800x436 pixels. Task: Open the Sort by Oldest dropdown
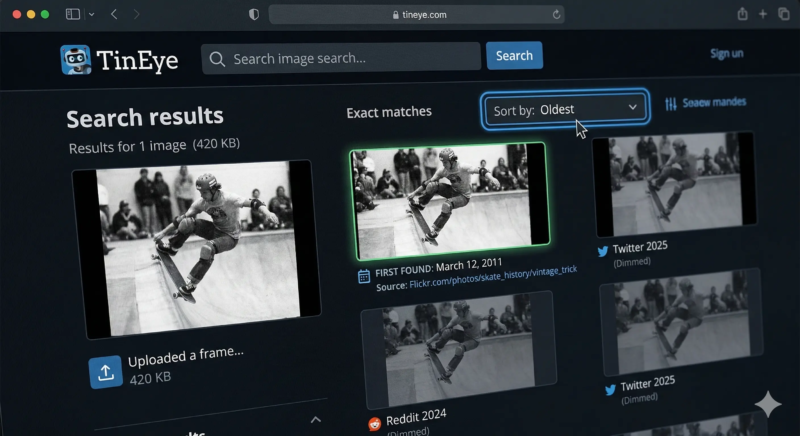coord(565,109)
